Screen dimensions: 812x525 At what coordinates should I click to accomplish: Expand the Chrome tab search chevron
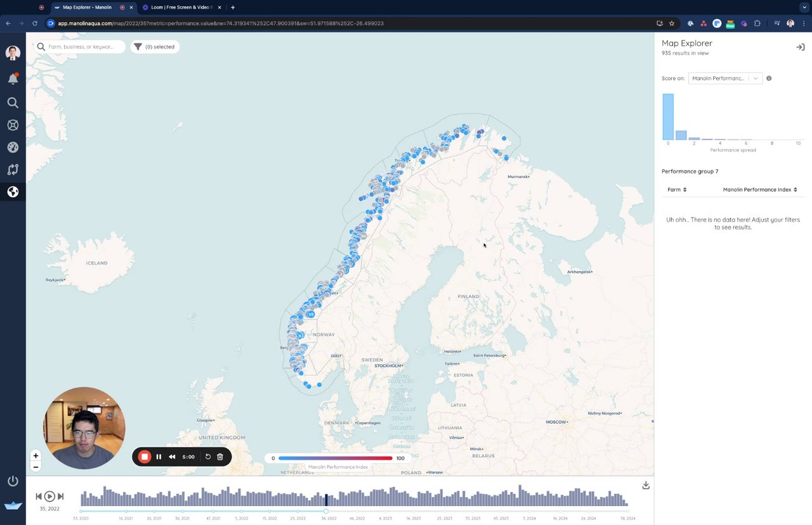(804, 8)
